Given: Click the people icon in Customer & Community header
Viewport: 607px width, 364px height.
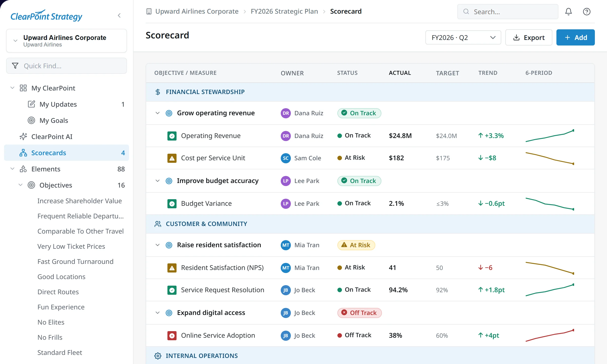Looking at the screenshot, I should 158,224.
